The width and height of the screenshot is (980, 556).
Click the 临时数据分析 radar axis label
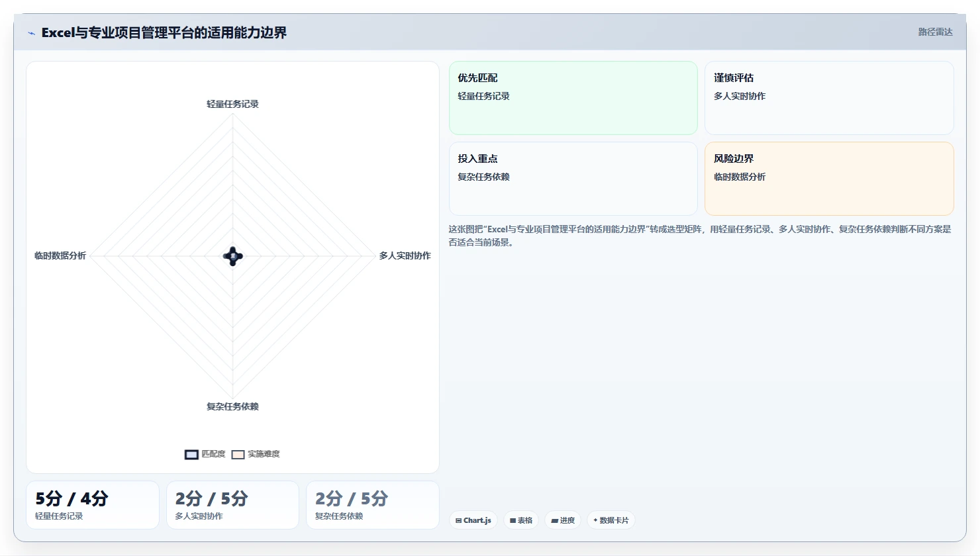coord(60,255)
